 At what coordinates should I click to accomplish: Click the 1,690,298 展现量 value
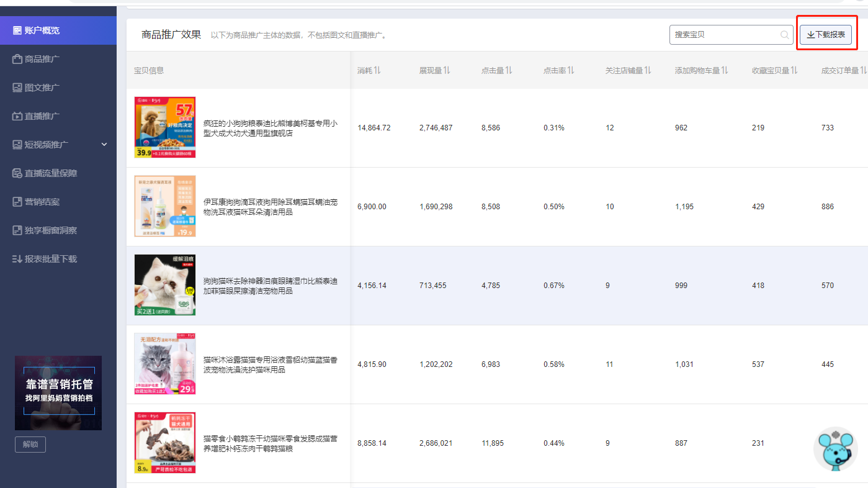click(436, 207)
